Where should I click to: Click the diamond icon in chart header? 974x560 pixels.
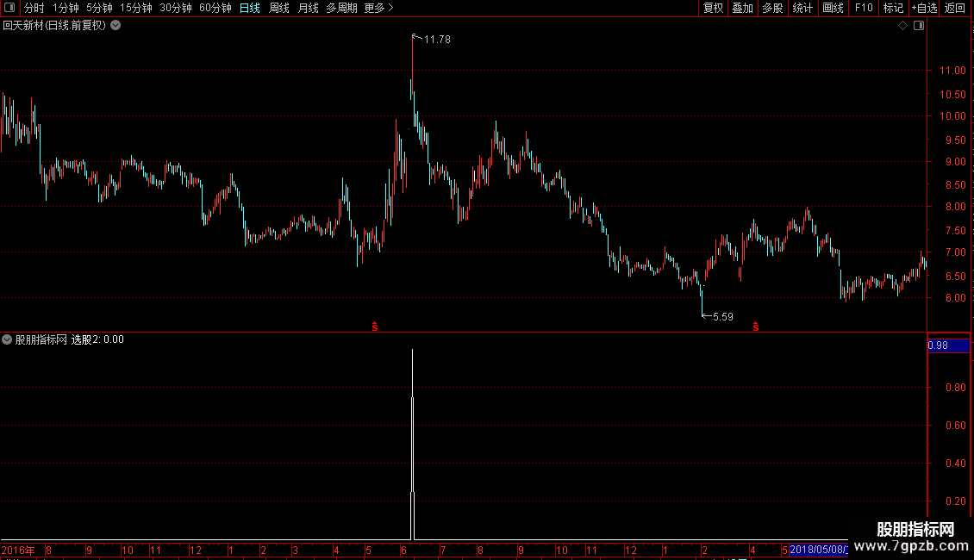click(x=903, y=26)
